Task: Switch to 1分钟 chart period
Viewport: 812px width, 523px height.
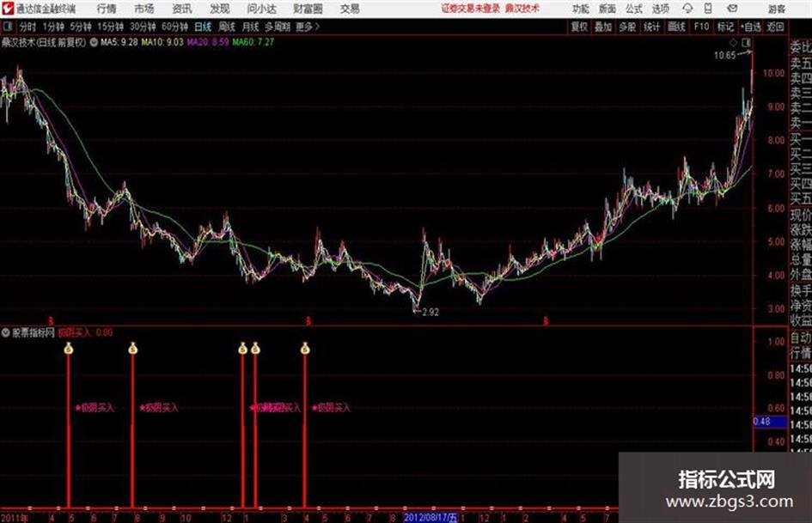Action: tap(52, 27)
